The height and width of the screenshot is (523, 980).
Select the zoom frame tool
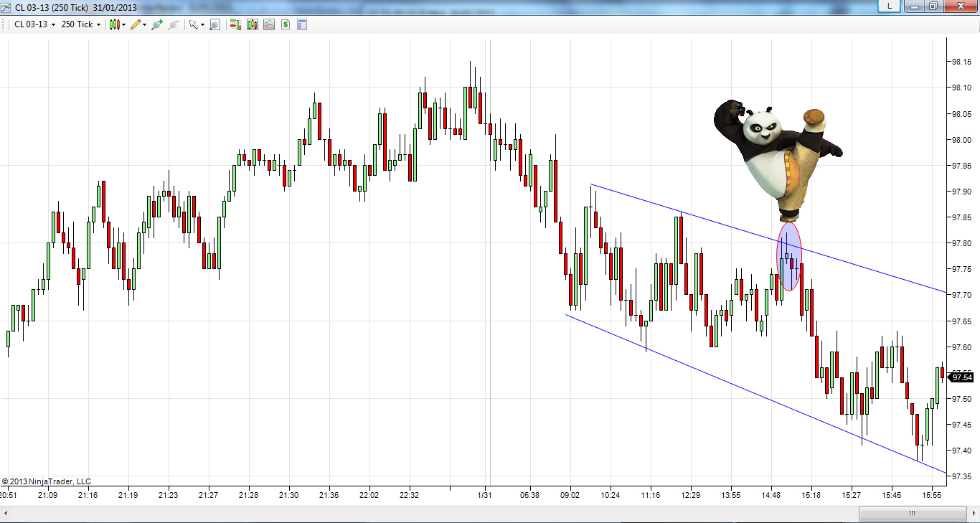(215, 24)
